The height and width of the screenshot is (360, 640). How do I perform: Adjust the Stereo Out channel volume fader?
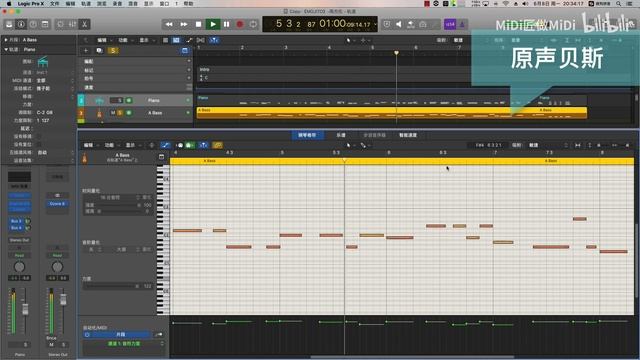point(63,299)
